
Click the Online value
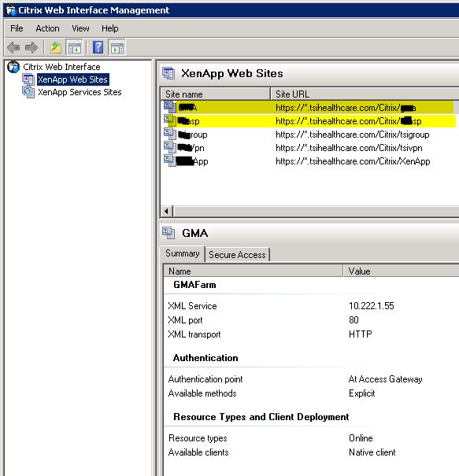361,438
